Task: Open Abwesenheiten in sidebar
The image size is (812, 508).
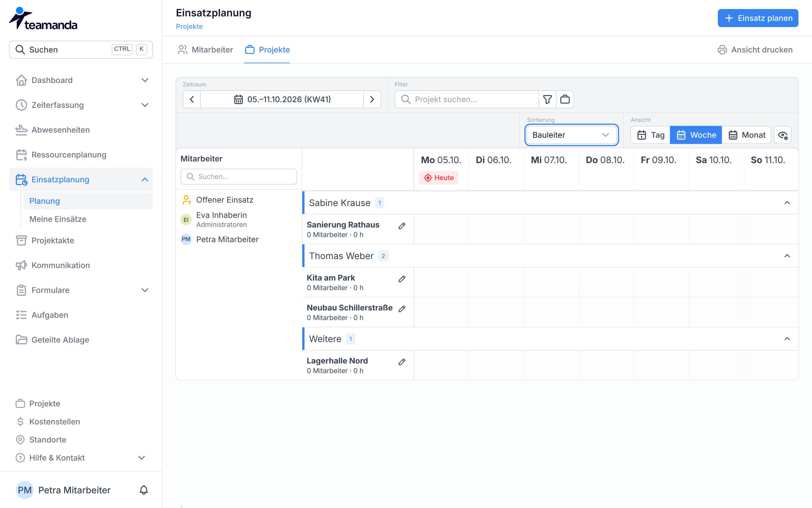Action: (81, 130)
